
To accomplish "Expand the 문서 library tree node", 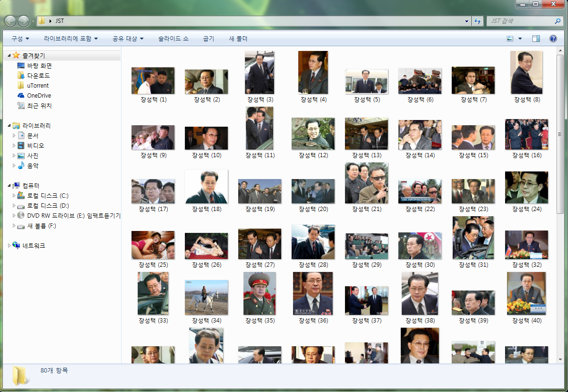I will pyautogui.click(x=14, y=136).
